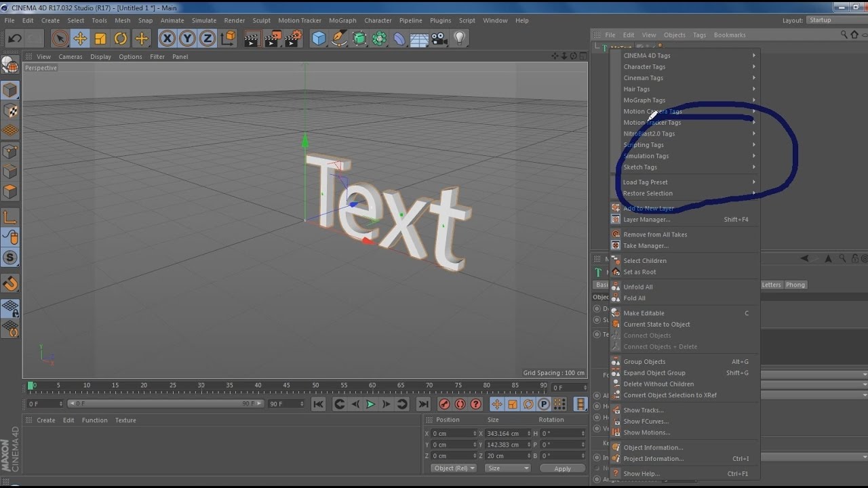Screen dimensions: 868x488
Task: Click the Viewport Solo S icon
Action: 10,258
